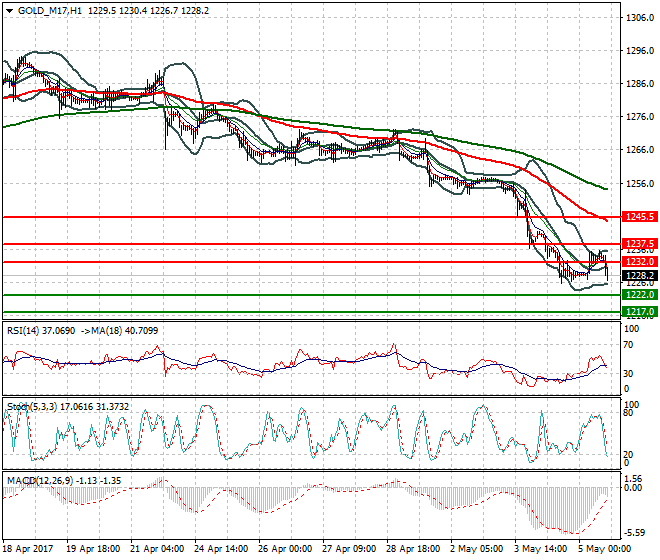Click the 1256.0 price axis label
The width and height of the screenshot is (660, 560).
click(x=640, y=184)
